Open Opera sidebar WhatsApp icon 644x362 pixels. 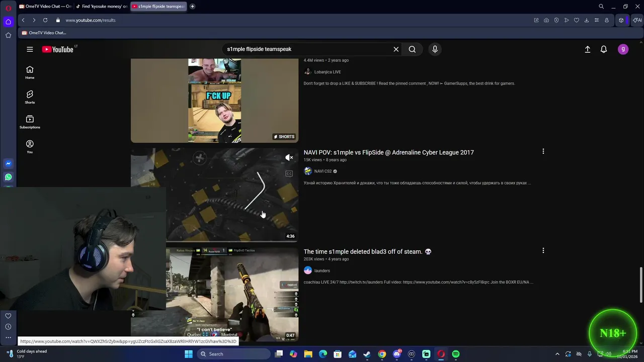pos(8,177)
